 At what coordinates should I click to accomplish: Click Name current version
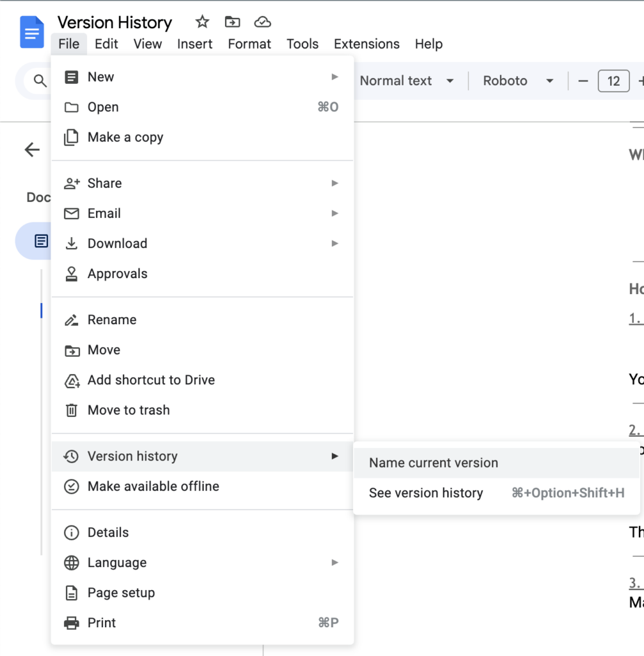click(433, 463)
